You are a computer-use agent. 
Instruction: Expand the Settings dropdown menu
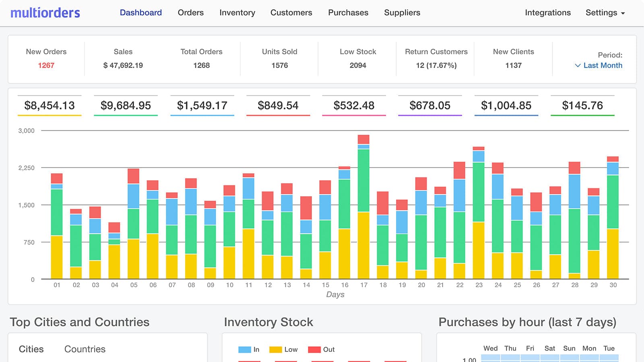(605, 12)
